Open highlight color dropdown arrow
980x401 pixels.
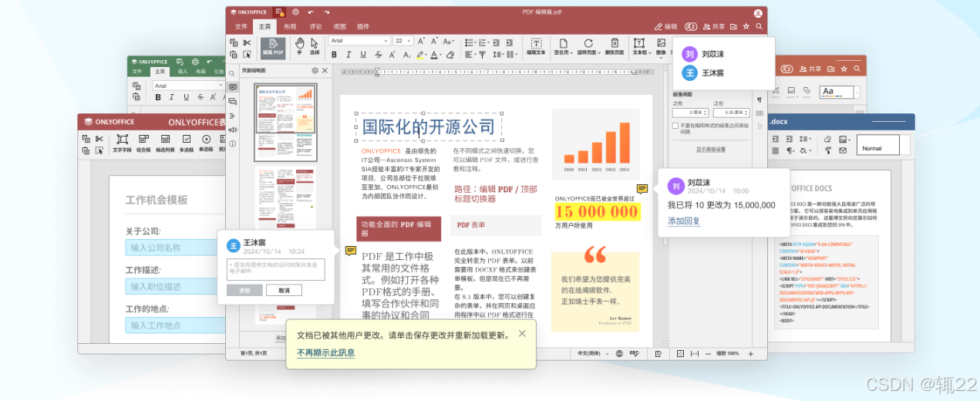tap(426, 55)
